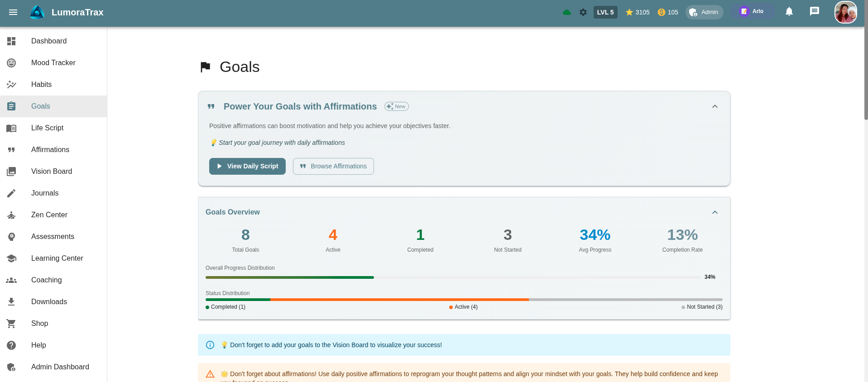Click the Zen Center meditation icon
Screen dimensions: 868x382
(x=11, y=215)
